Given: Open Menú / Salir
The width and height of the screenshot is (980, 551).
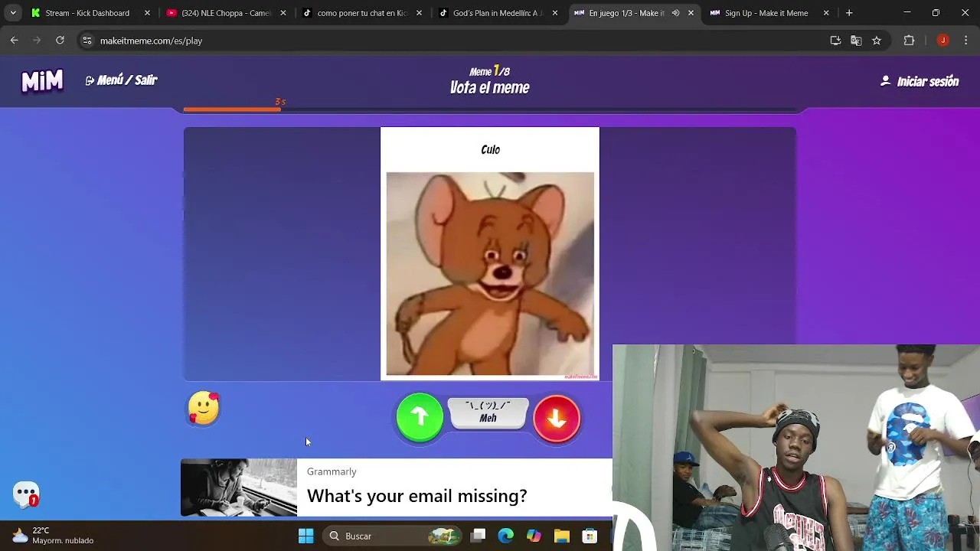Looking at the screenshot, I should 121,80.
